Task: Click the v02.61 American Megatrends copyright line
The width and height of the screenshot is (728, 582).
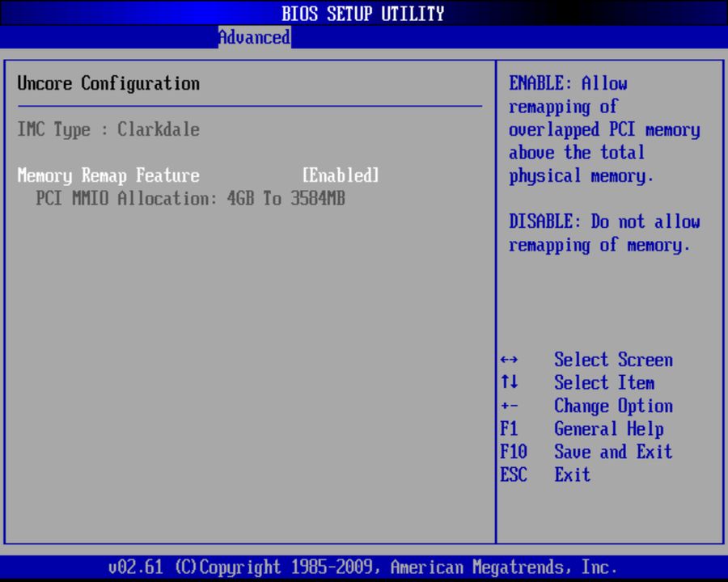Action: [x=363, y=567]
